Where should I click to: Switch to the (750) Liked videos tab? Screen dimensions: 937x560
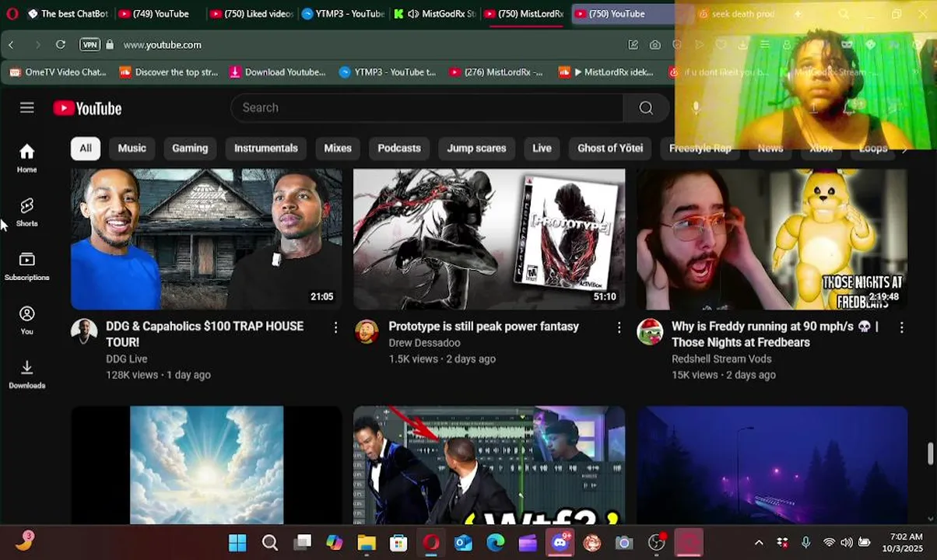[x=251, y=14]
